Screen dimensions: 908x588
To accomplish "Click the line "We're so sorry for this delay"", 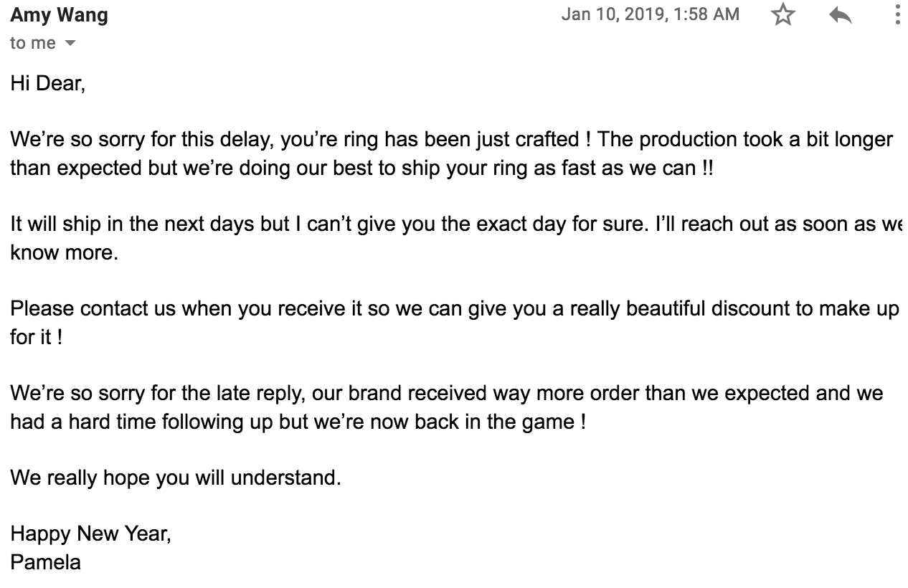I will coord(452,140).
